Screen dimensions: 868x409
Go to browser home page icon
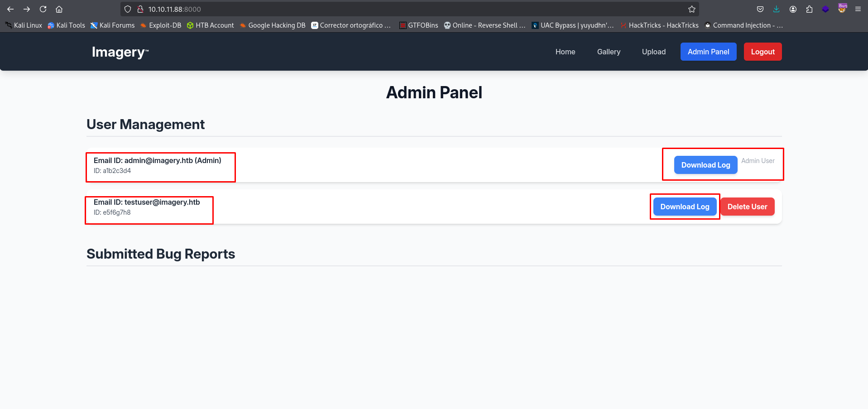(x=59, y=9)
